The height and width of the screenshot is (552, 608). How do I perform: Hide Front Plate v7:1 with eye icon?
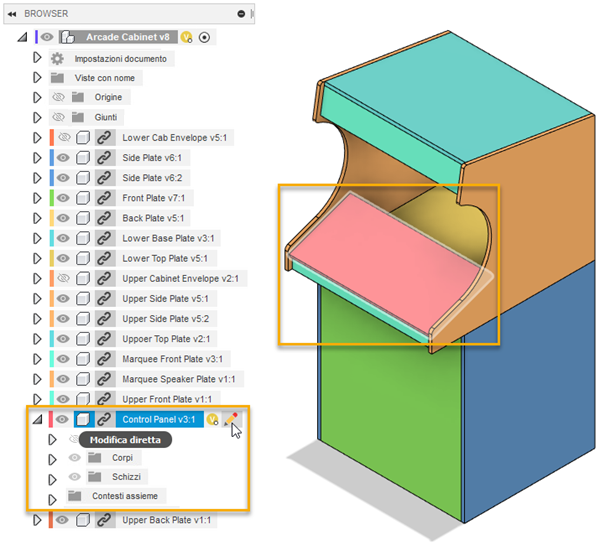click(64, 198)
